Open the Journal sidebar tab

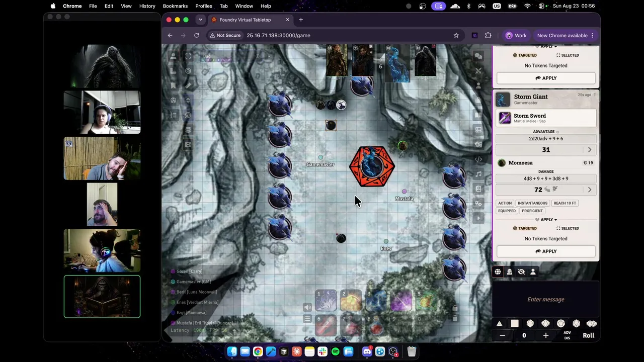(478, 115)
